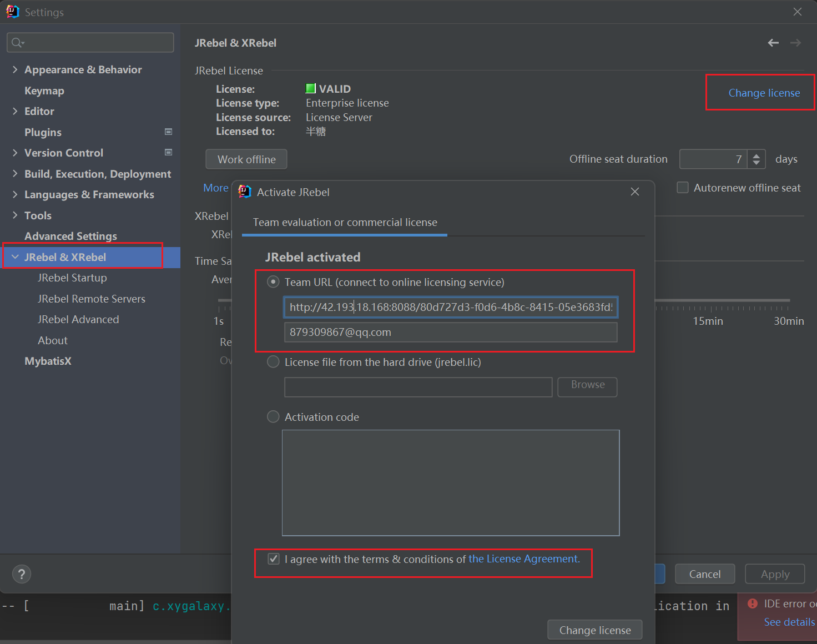Click the search magnifier icon in settings
This screenshot has width=817, height=644.
[17, 43]
